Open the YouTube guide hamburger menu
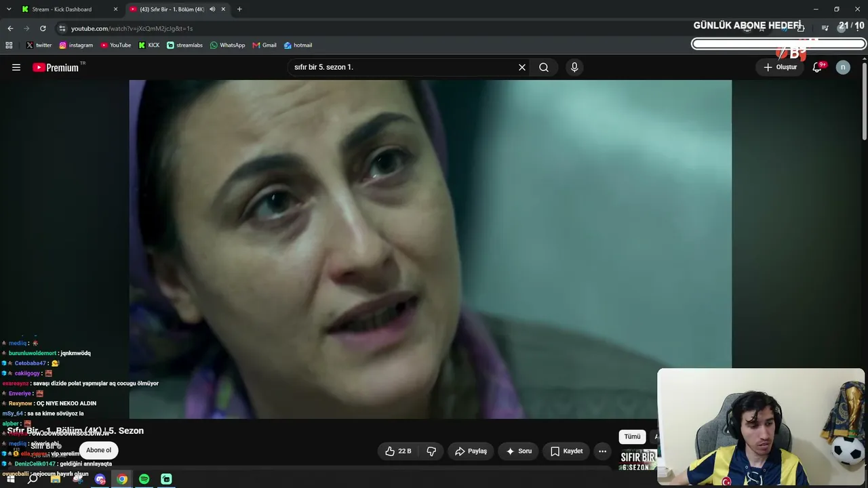The height and width of the screenshot is (488, 868). point(16,67)
